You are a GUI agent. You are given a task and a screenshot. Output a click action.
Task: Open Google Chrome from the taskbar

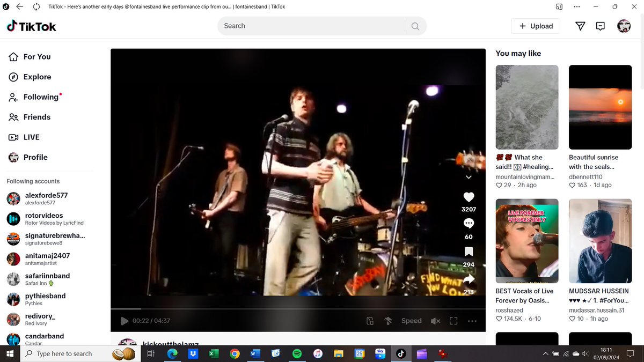235,353
